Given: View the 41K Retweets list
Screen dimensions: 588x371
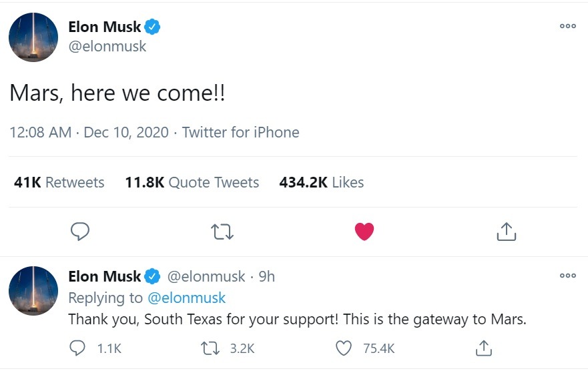Looking at the screenshot, I should pyautogui.click(x=59, y=183).
